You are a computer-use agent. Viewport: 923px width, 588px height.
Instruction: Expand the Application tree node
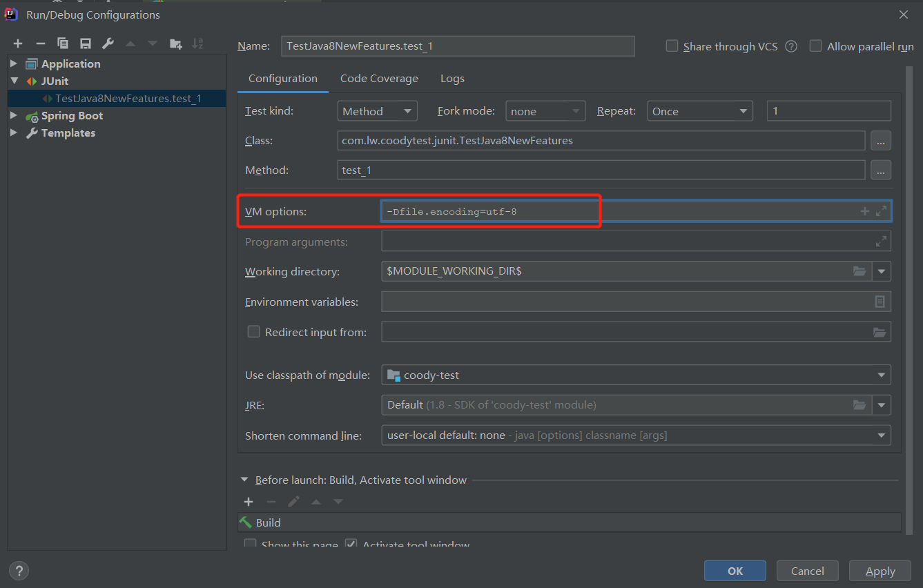tap(14, 63)
